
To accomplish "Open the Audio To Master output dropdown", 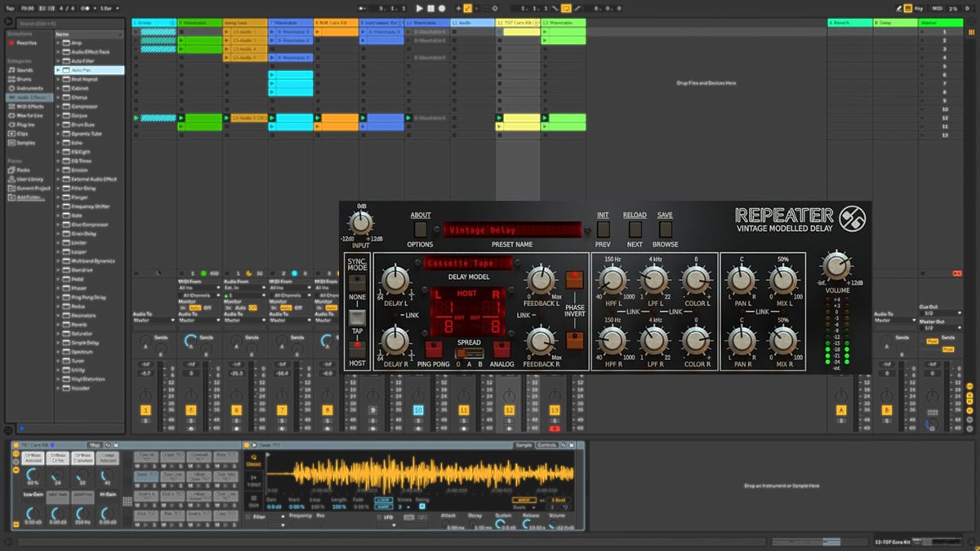I will point(154,318).
